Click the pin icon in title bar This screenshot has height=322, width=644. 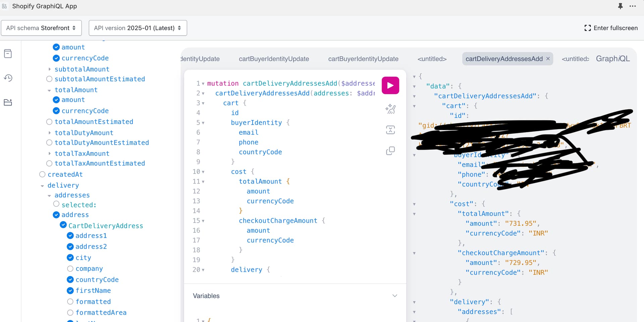tap(620, 6)
